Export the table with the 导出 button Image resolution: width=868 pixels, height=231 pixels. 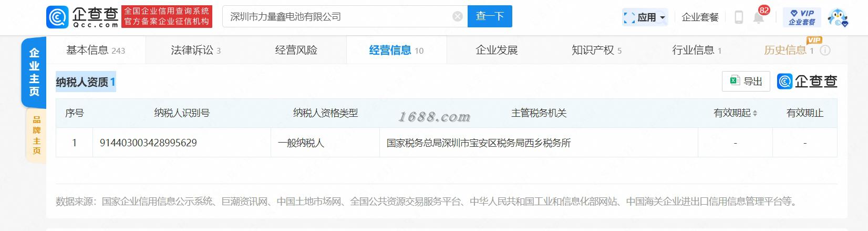[746, 82]
